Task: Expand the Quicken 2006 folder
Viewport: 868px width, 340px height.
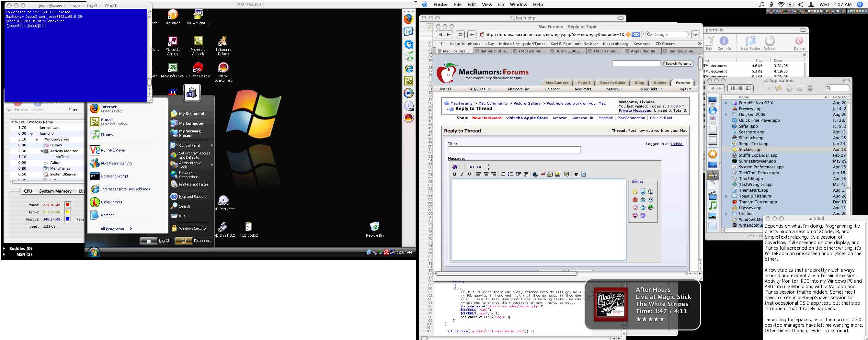Action: click(x=726, y=115)
